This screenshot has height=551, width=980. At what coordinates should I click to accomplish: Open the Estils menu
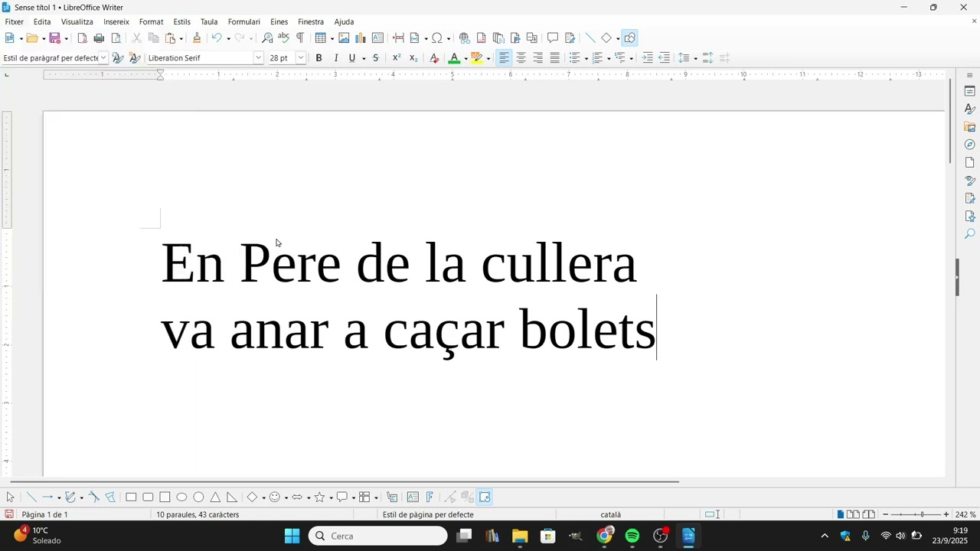(x=182, y=22)
